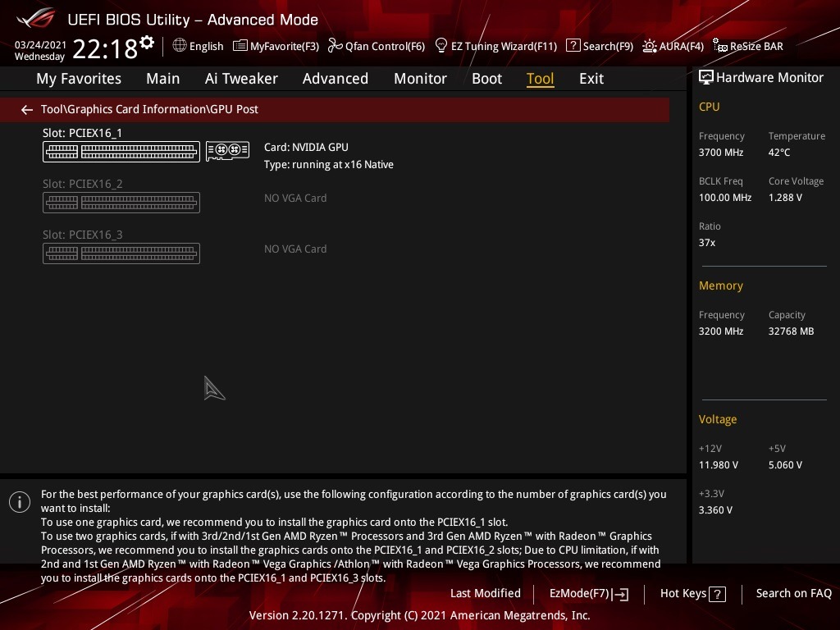Open MyFavorite(F3) list icon
This screenshot has height=630, width=840.
pyautogui.click(x=240, y=46)
